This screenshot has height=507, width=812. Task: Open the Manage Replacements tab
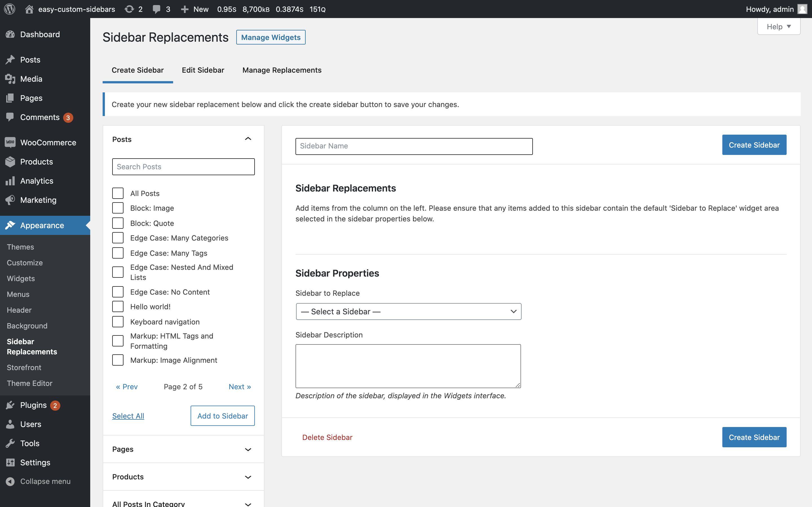282,70
